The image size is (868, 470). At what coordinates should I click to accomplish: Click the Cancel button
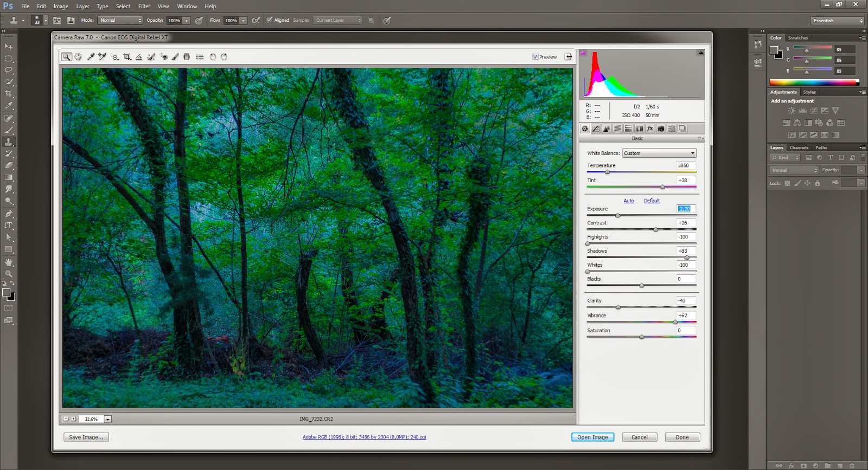[640, 437]
